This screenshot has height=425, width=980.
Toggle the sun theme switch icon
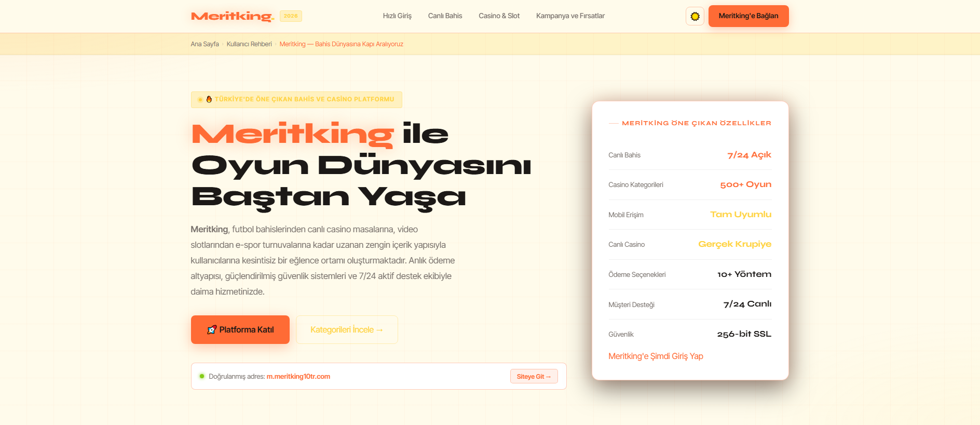(695, 16)
